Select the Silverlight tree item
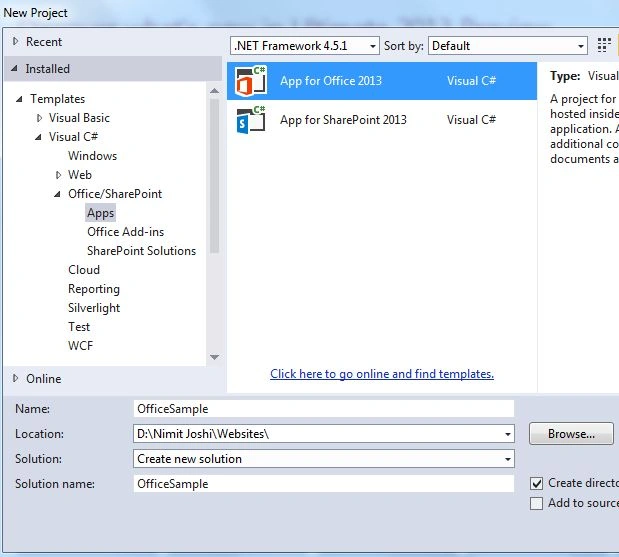The width and height of the screenshot is (619, 557). coord(94,308)
